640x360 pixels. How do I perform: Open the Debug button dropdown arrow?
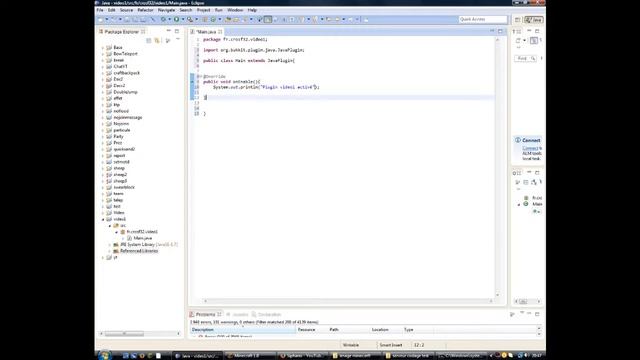pyautogui.click(x=169, y=19)
